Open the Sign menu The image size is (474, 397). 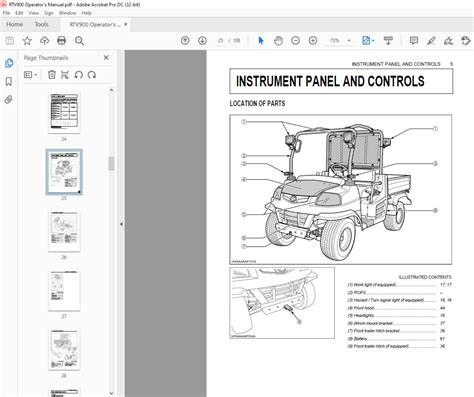pyautogui.click(x=49, y=13)
